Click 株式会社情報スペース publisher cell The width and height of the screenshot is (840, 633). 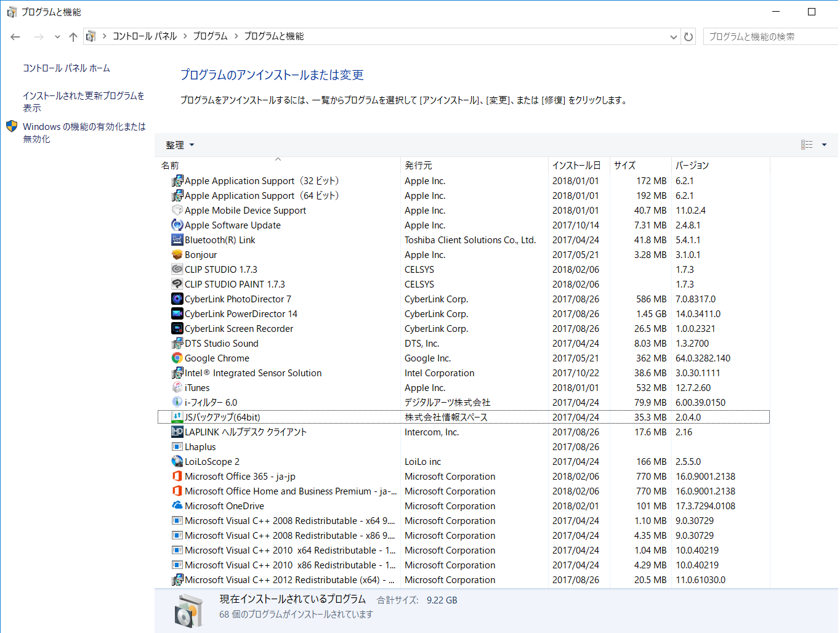pyautogui.click(x=446, y=417)
